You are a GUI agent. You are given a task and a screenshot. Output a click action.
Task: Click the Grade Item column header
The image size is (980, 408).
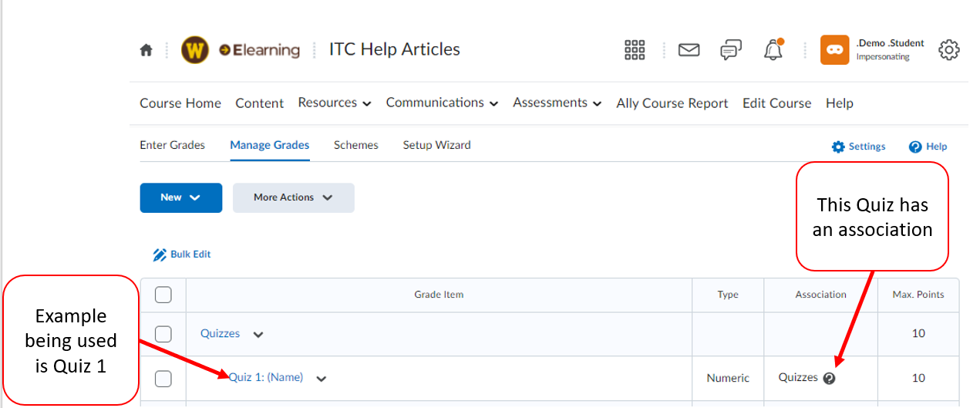point(439,295)
